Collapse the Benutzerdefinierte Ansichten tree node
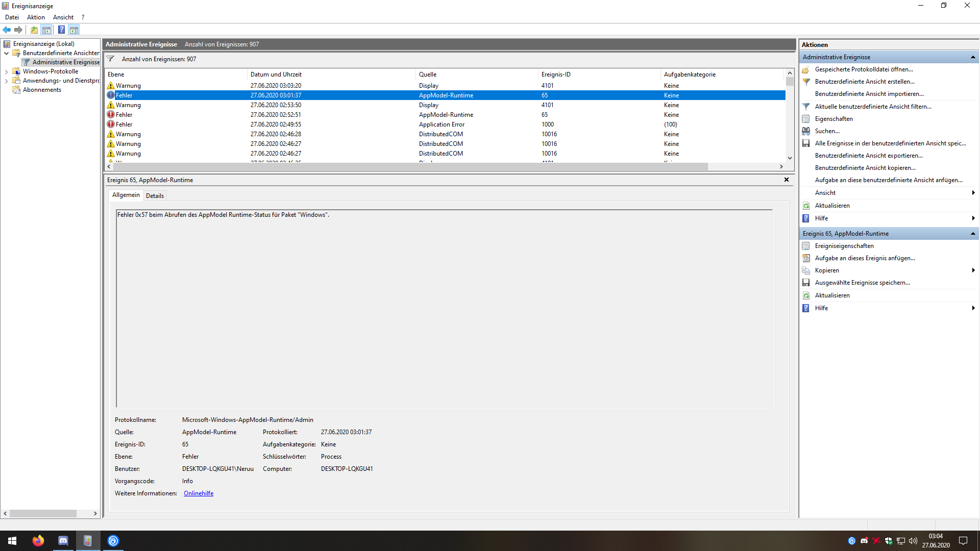Image resolution: width=980 pixels, height=551 pixels. (6, 53)
